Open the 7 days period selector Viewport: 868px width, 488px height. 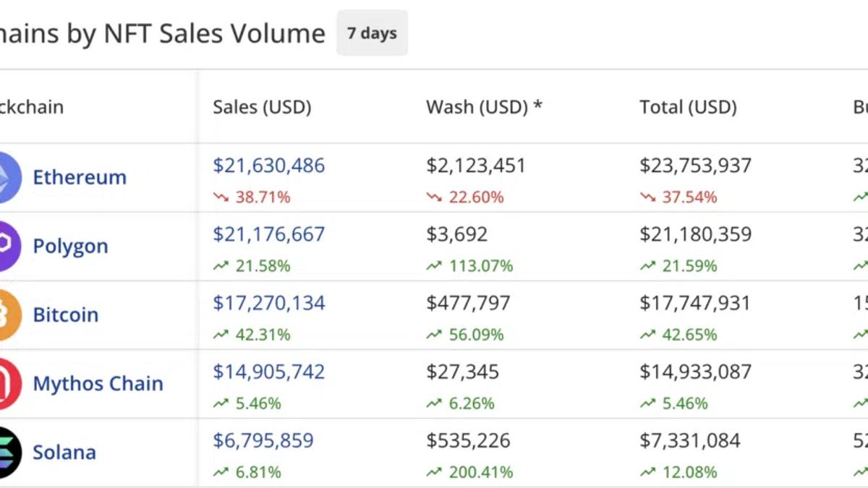click(x=372, y=33)
